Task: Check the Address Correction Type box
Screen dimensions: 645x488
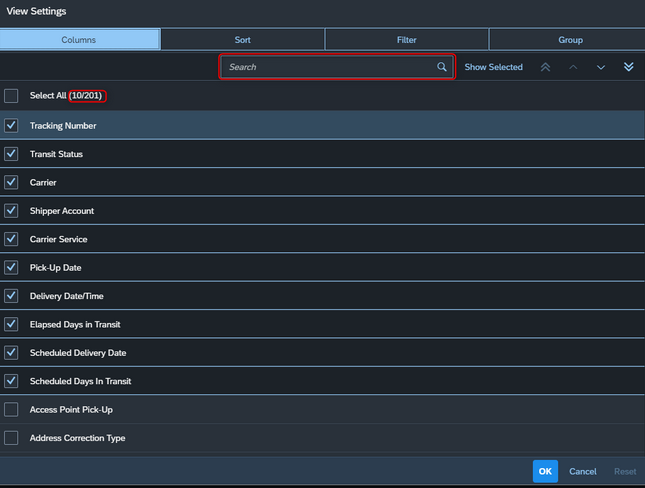Action: pyautogui.click(x=11, y=438)
